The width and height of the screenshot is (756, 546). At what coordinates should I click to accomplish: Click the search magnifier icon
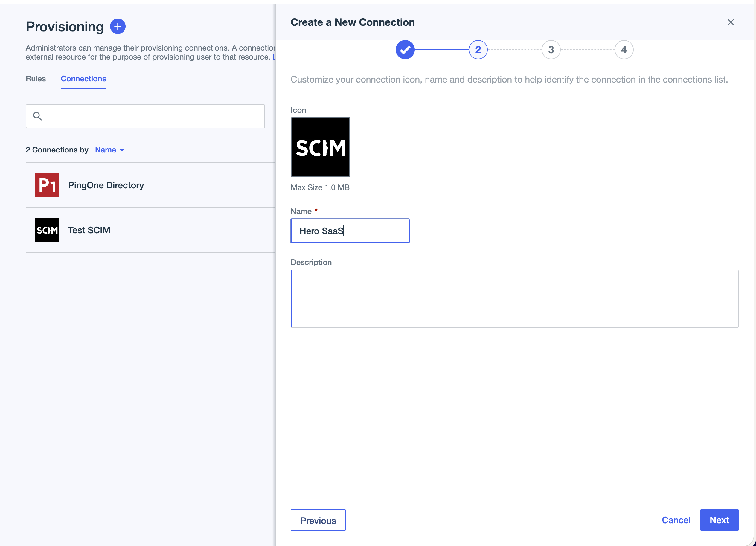click(x=37, y=116)
